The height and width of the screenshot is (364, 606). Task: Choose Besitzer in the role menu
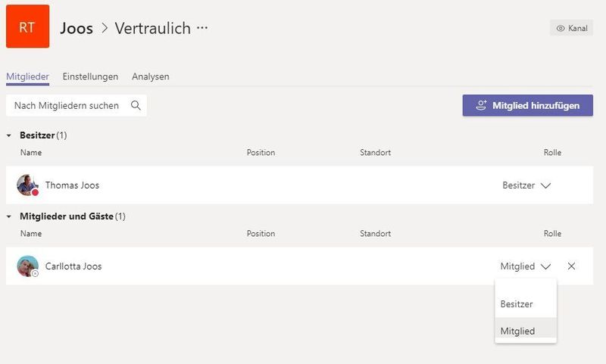pos(517,304)
